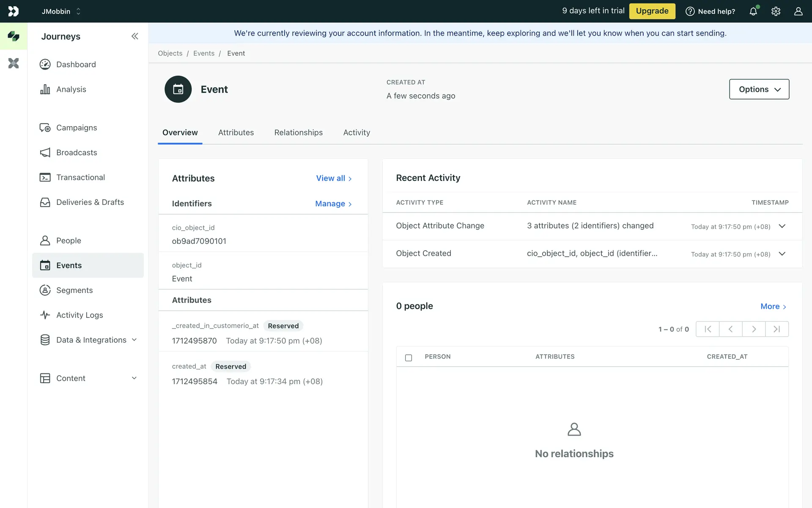Go to next page of people list
This screenshot has height=508, width=812.
click(x=754, y=329)
